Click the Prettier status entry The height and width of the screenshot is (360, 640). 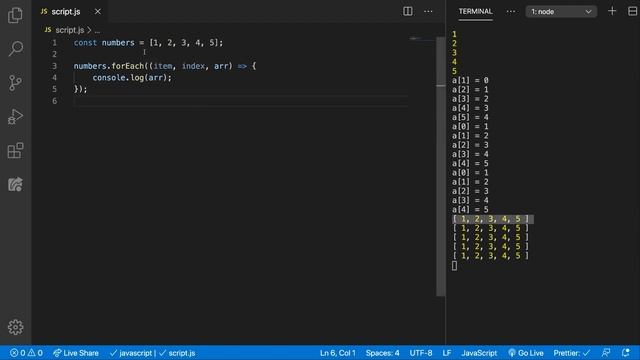[572, 353]
